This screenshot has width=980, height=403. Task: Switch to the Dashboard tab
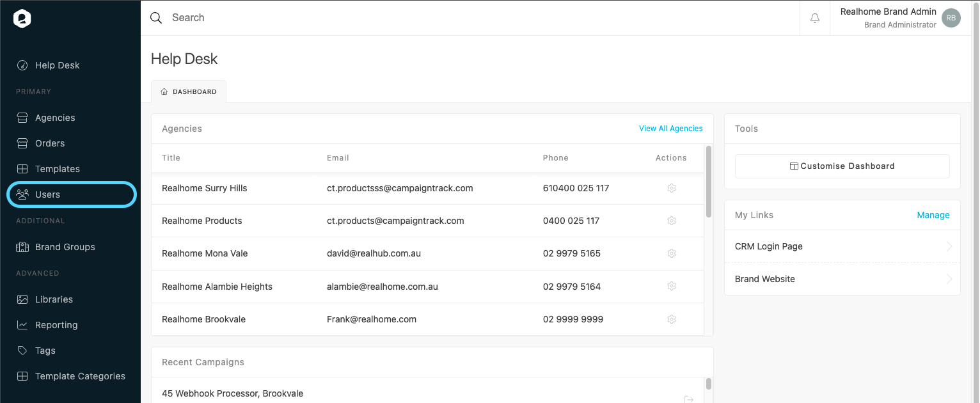[189, 91]
